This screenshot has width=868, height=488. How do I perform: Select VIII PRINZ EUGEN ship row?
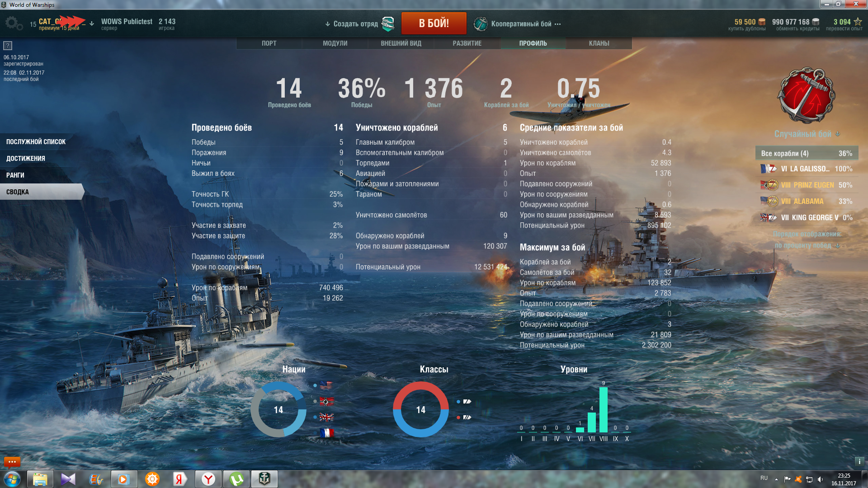click(807, 185)
